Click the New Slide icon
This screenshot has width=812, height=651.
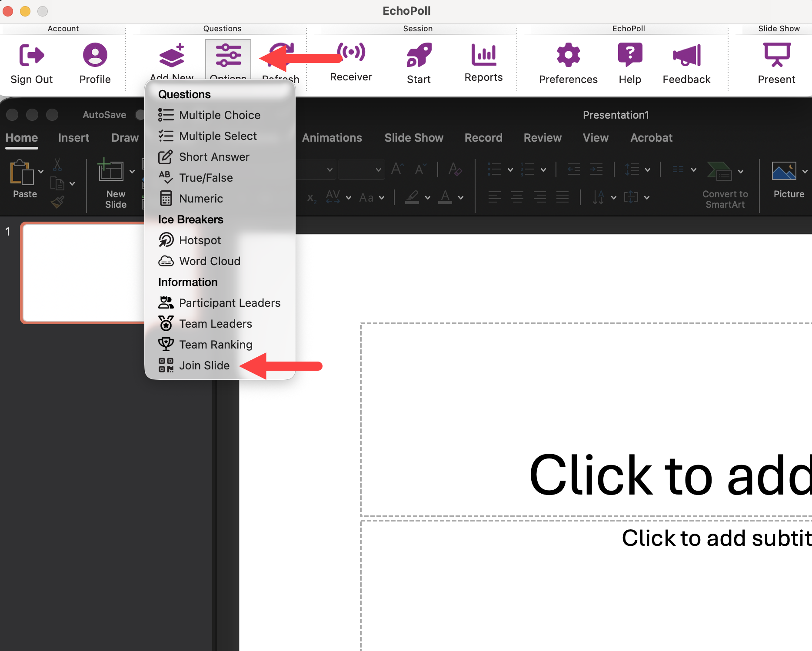110,170
